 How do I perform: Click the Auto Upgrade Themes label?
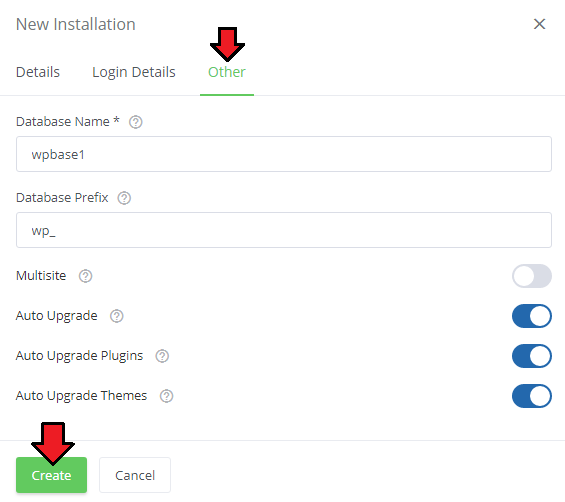pos(81,396)
